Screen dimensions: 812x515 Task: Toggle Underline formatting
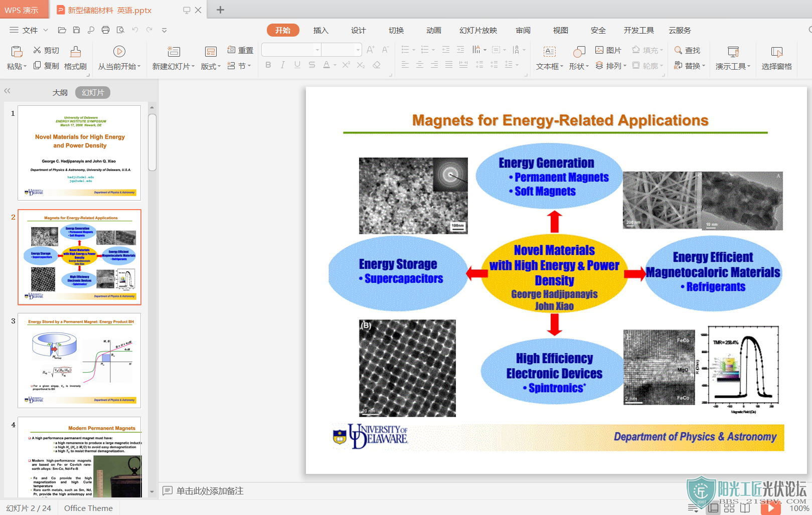(x=297, y=65)
